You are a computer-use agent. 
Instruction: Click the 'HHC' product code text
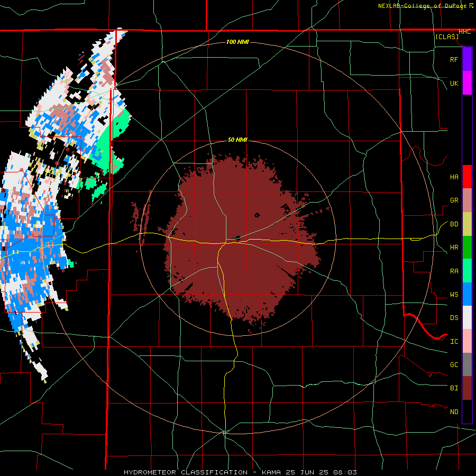pos(464,32)
